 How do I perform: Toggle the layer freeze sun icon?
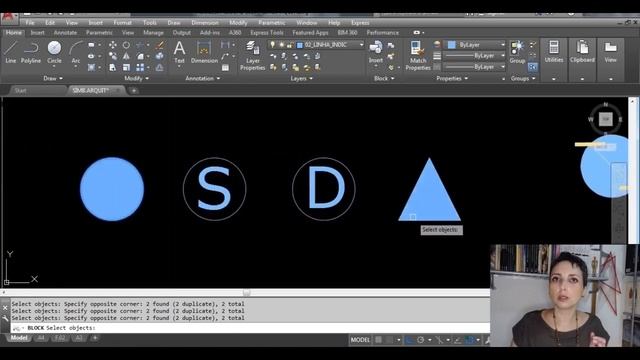pos(281,45)
